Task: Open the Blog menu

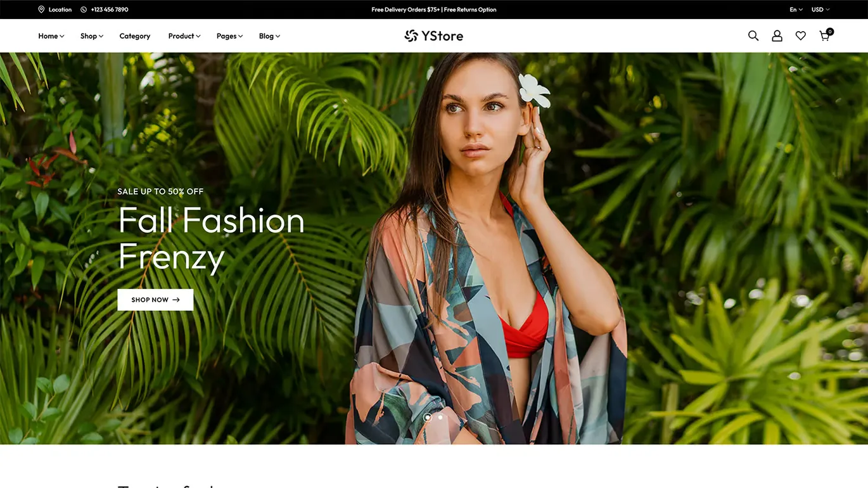Action: click(269, 36)
